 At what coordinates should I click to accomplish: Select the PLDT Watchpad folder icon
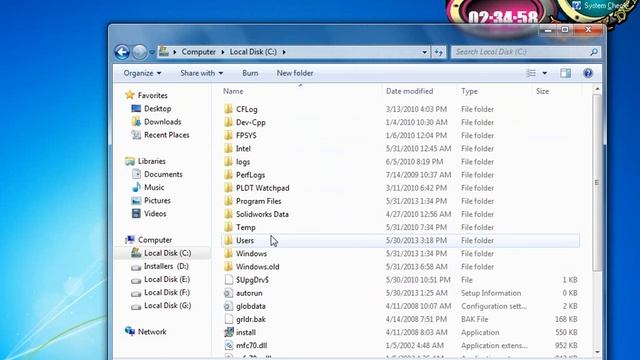click(x=229, y=188)
